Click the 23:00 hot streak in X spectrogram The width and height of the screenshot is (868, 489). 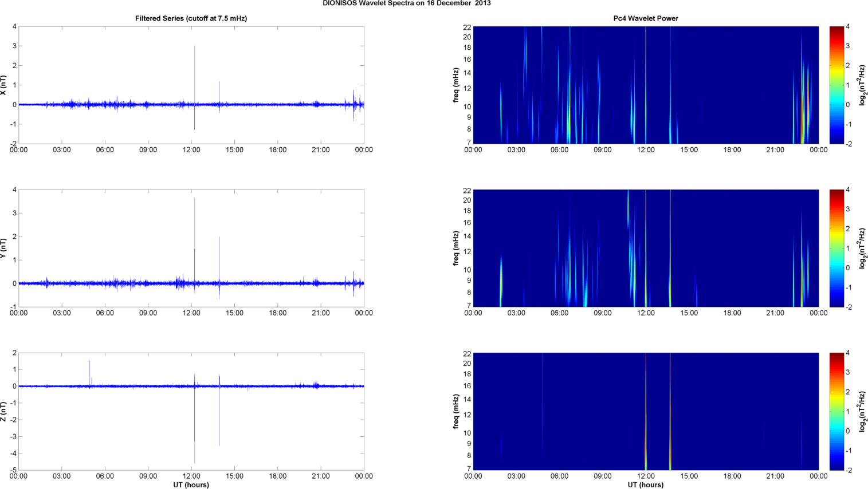pyautogui.click(x=803, y=115)
